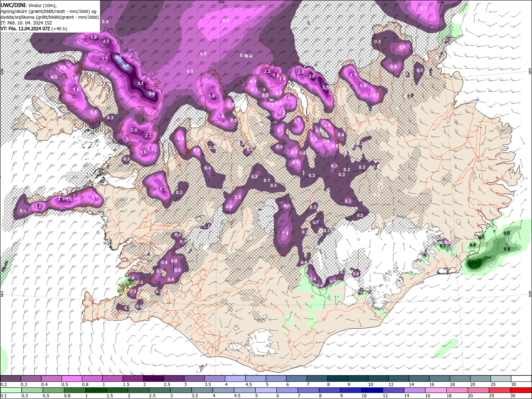The width and height of the screenshot is (532, 399).
Task: Click the 2.5 swatch in green rain scale
Action: pyautogui.click(x=159, y=390)
